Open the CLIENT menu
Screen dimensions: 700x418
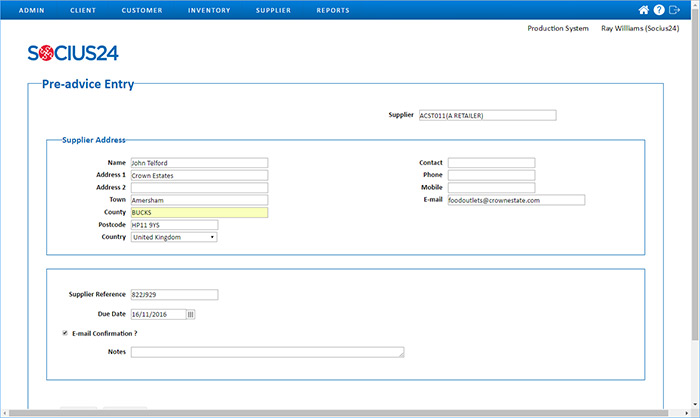83,10
